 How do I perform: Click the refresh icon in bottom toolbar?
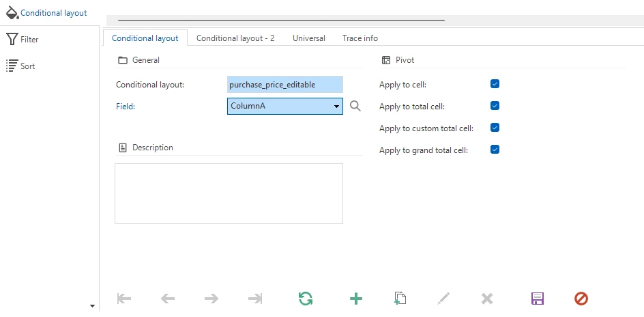(x=306, y=299)
